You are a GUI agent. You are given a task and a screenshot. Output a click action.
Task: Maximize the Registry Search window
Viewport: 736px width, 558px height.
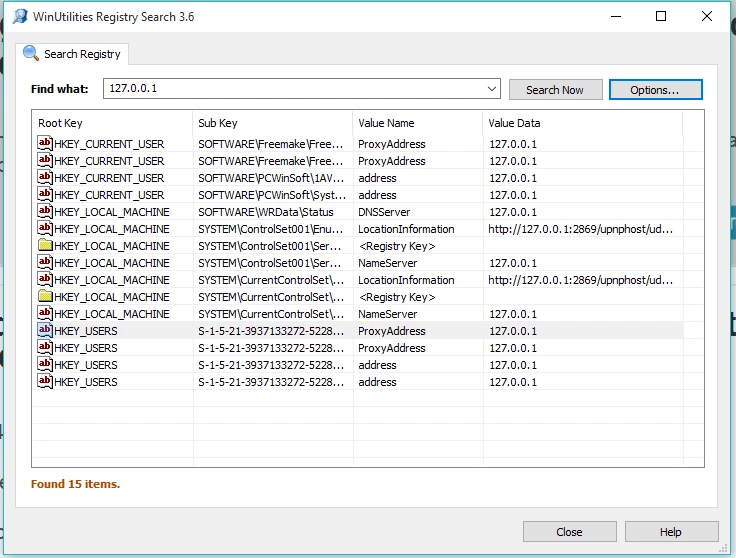tap(661, 16)
